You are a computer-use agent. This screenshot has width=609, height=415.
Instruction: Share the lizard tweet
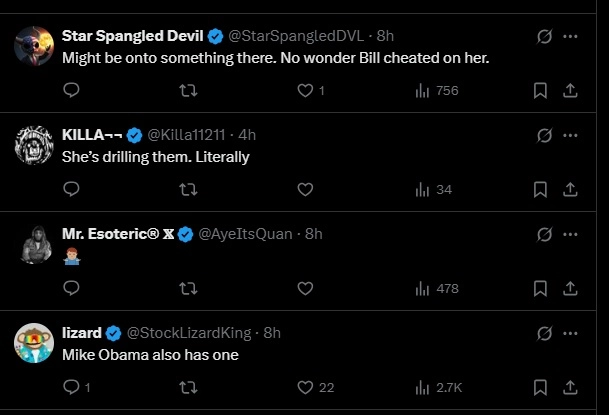pos(571,387)
